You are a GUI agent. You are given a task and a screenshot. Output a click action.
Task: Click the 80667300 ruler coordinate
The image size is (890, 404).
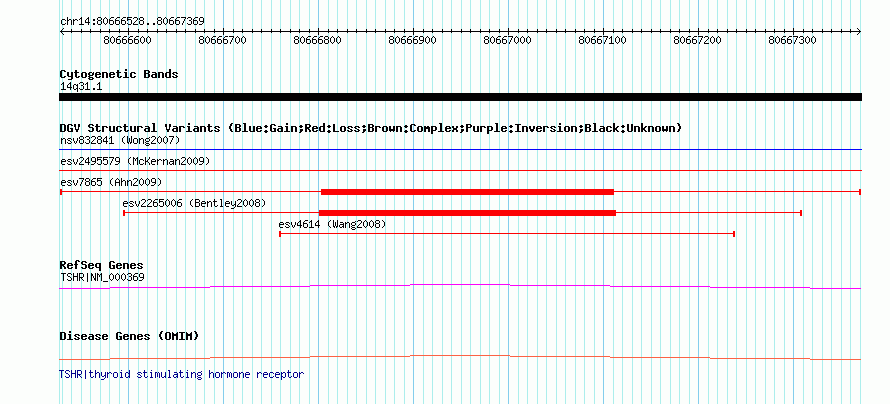pyautogui.click(x=792, y=40)
